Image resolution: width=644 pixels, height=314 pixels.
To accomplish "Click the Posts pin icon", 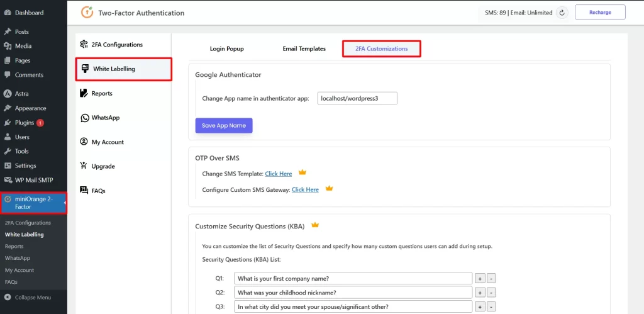I will (x=8, y=31).
